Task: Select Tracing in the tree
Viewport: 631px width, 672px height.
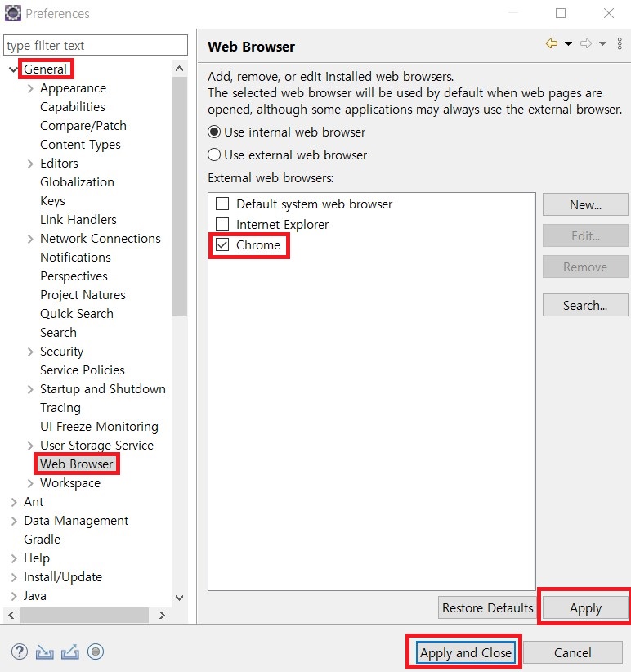Action: point(60,408)
